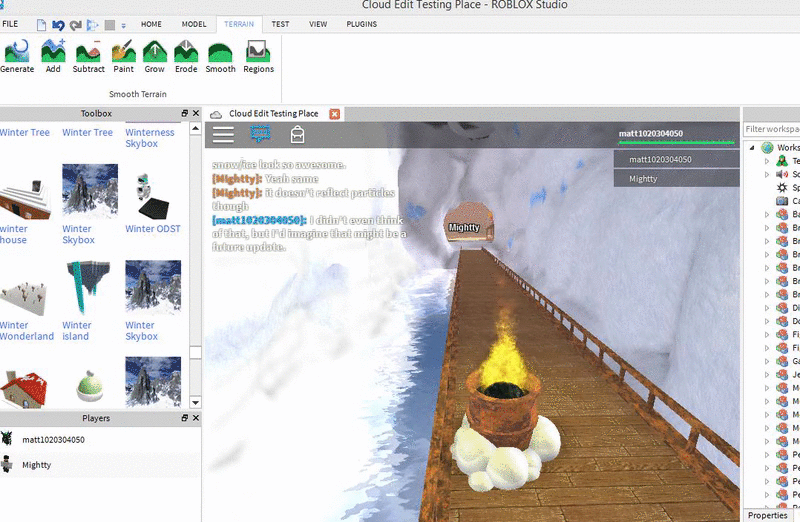
Task: Click the speaker sound icon in Explorer
Action: pos(782,175)
